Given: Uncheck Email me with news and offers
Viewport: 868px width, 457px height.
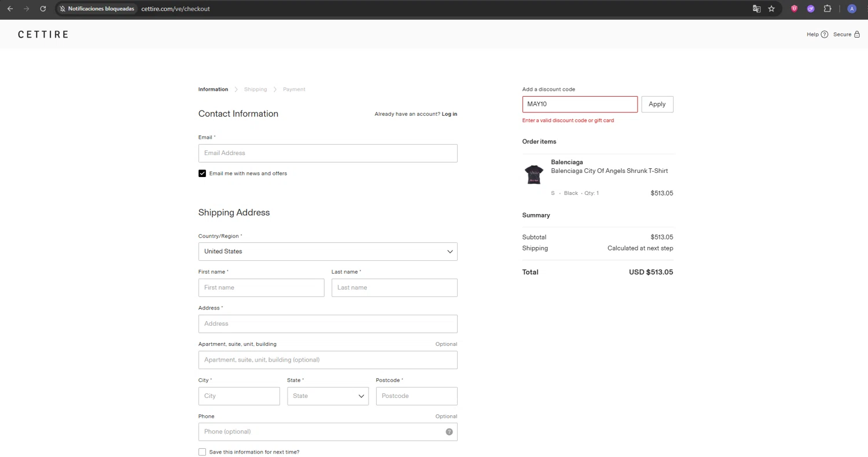Looking at the screenshot, I should coord(202,174).
